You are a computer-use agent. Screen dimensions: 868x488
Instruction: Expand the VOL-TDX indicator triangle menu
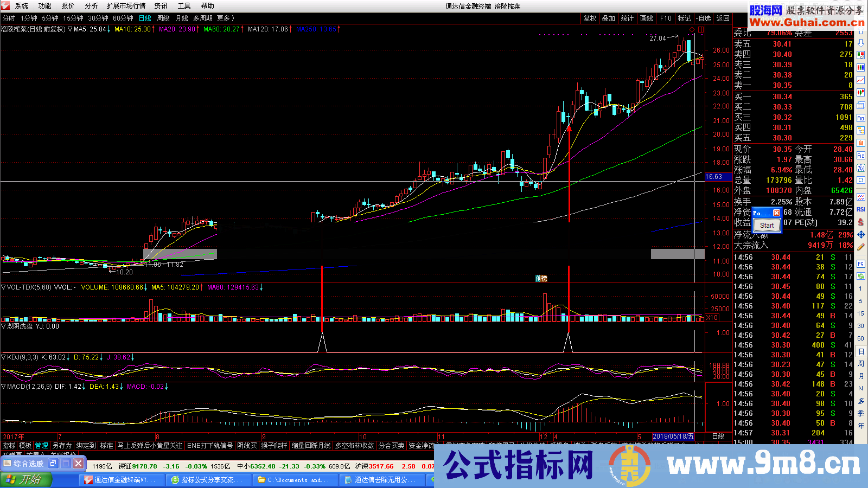[x=3, y=287]
